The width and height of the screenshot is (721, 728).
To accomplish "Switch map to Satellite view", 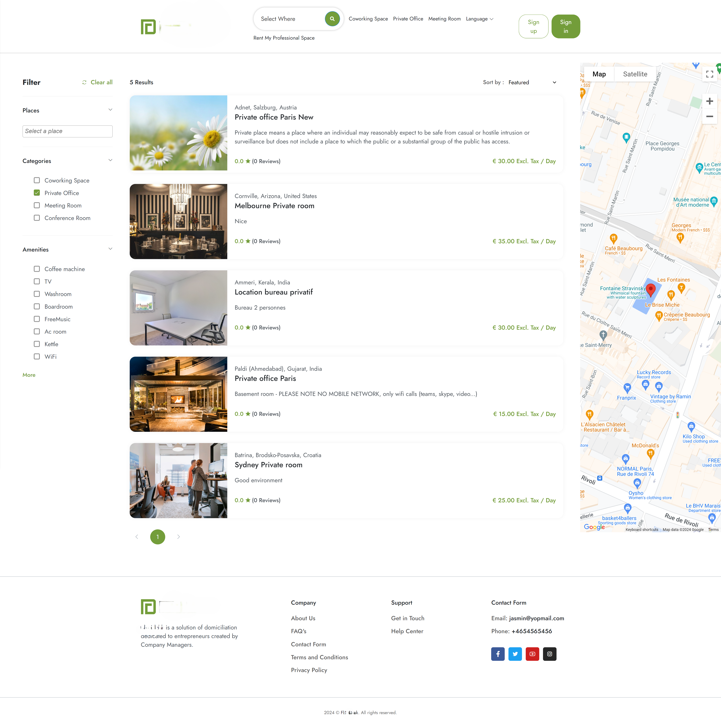I will point(635,74).
